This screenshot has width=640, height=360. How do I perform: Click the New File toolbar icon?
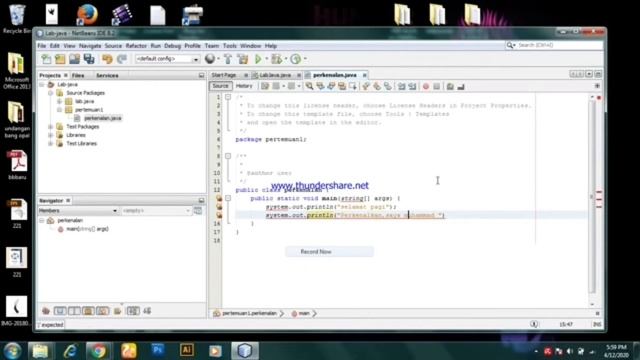tap(46, 59)
